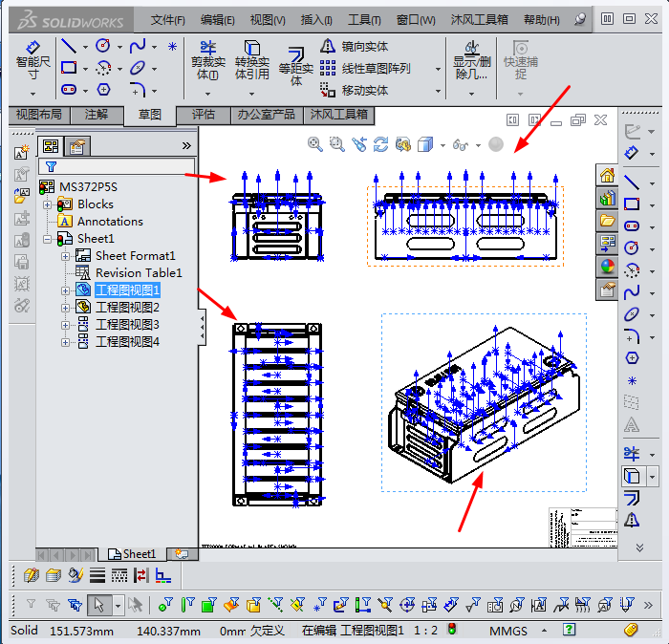
Task: Toggle Quick Snaps (快速捕捉) button
Action: (x=521, y=59)
